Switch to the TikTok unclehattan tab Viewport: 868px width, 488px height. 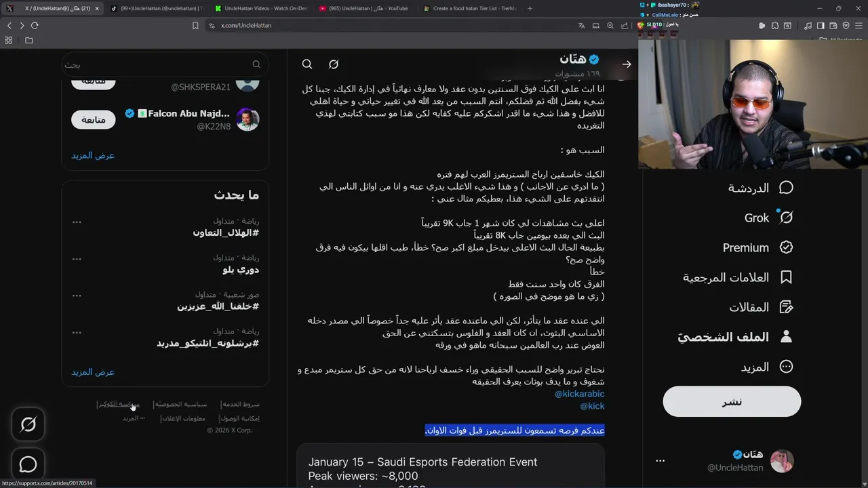pyautogui.click(x=156, y=8)
